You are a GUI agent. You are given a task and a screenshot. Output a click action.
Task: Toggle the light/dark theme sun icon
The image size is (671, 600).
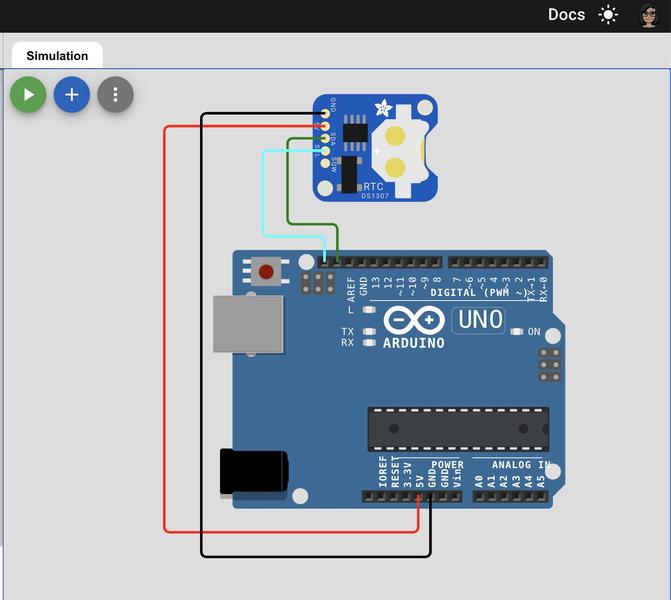click(x=608, y=15)
